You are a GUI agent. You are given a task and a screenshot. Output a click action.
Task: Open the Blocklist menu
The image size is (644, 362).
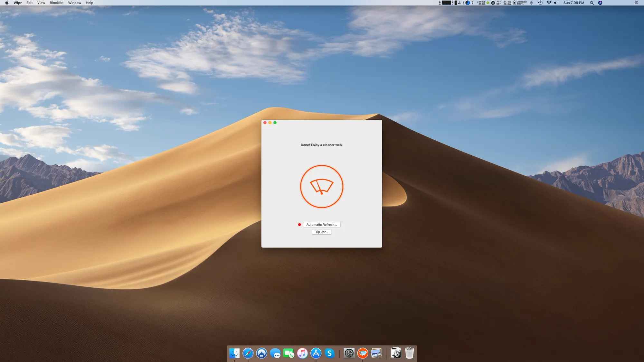coord(57,3)
